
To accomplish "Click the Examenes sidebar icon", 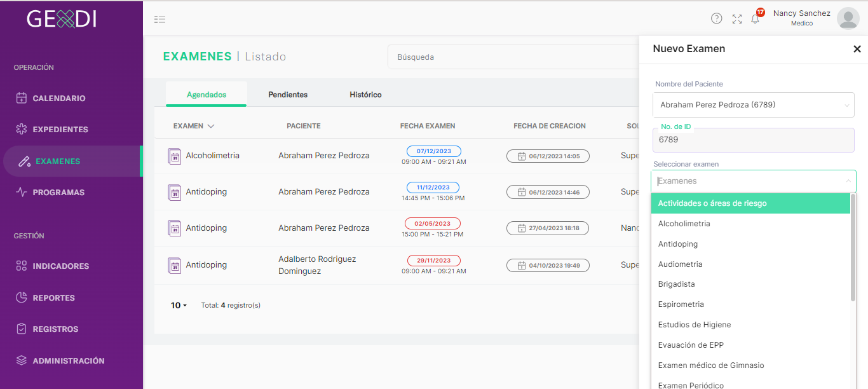I will [24, 161].
